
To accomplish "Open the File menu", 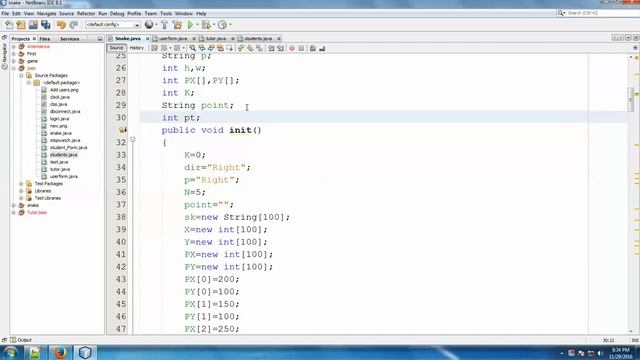I will [x=5, y=13].
